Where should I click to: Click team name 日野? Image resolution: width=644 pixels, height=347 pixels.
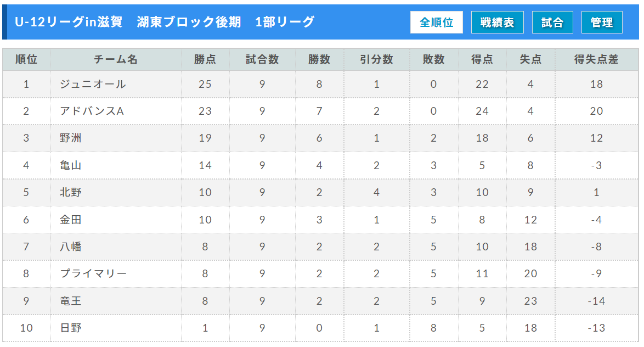point(71,328)
